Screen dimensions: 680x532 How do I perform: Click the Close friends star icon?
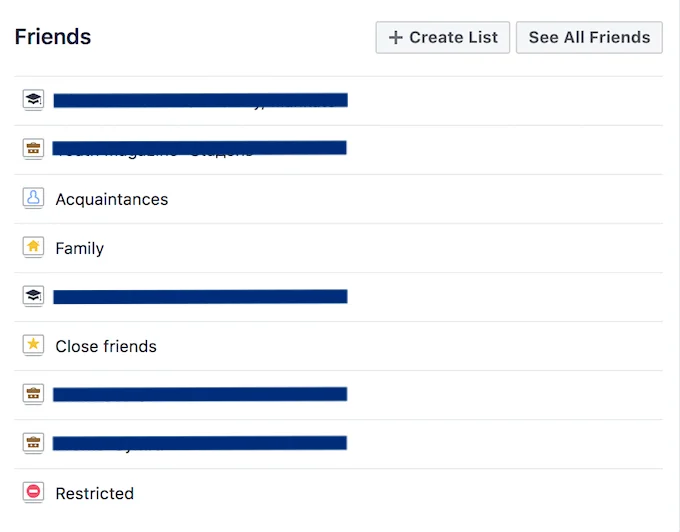[33, 345]
